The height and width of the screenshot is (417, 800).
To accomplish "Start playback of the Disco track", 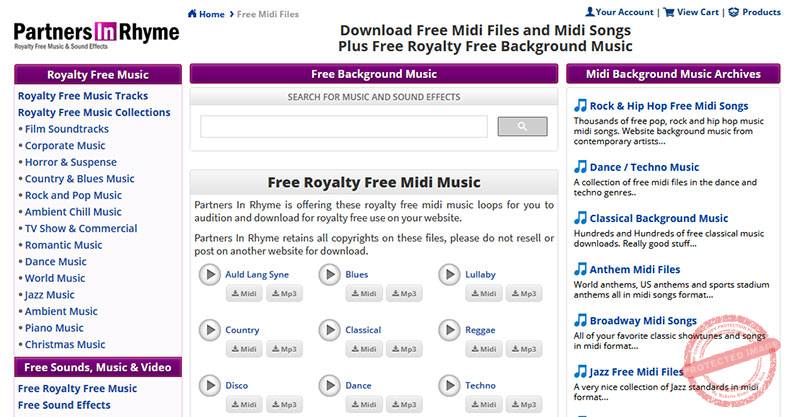I will click(x=209, y=385).
